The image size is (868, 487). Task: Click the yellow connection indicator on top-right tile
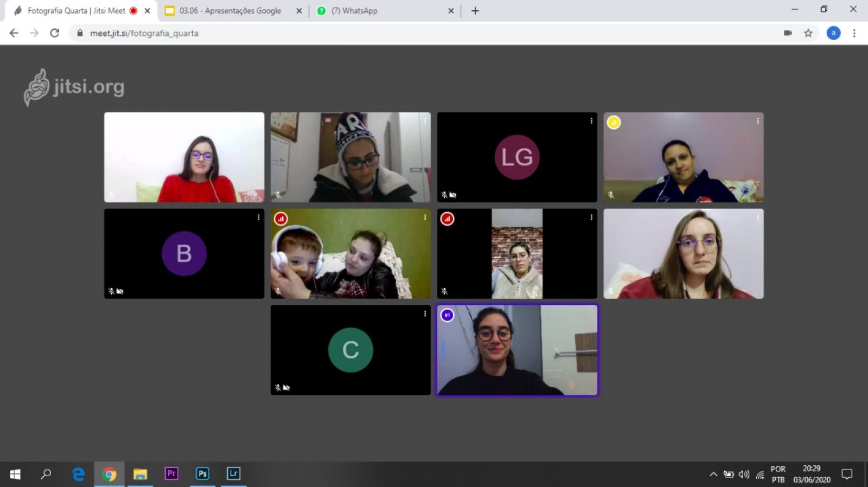point(614,123)
